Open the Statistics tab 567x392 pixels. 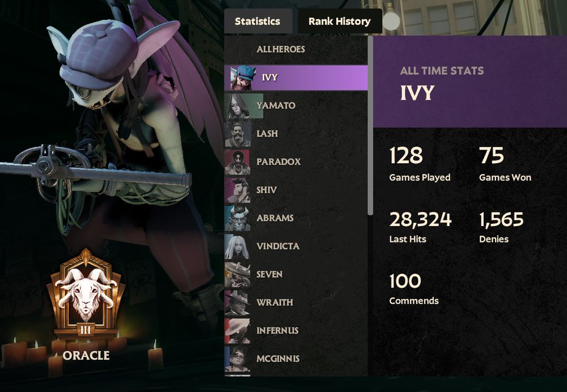258,22
